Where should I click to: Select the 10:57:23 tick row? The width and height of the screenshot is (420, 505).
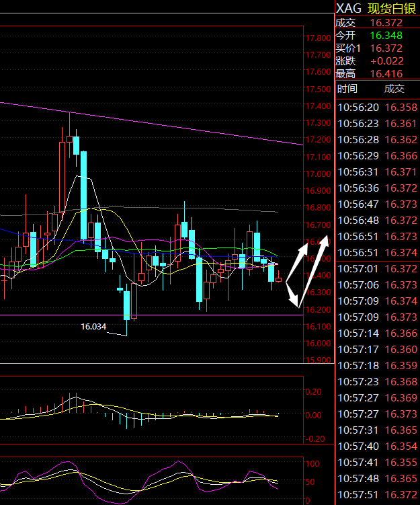click(x=378, y=382)
